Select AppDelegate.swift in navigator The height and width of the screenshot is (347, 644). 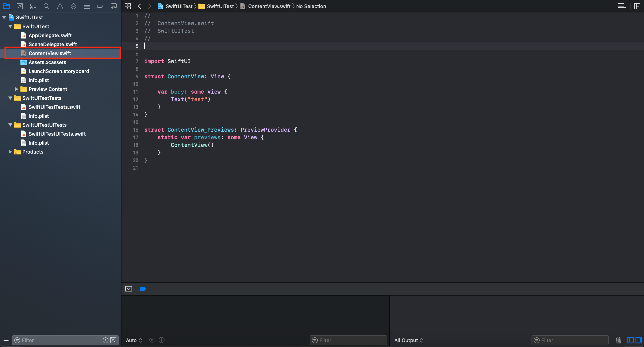(x=50, y=35)
